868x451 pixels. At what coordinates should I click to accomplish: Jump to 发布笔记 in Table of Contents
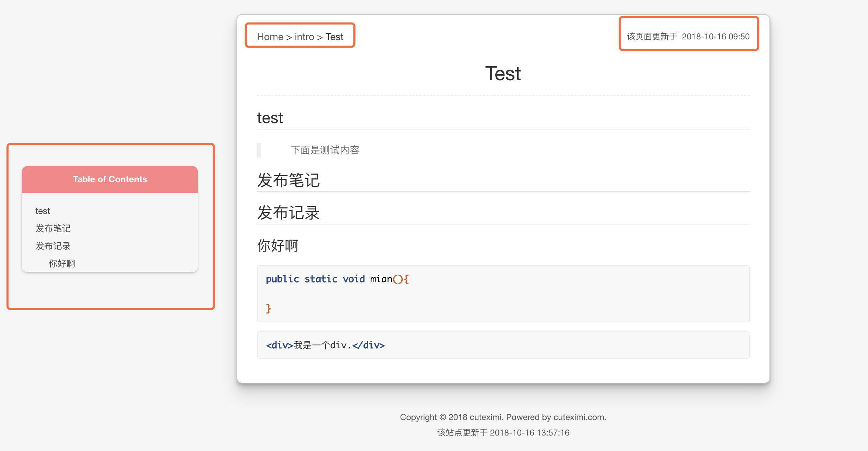[53, 228]
